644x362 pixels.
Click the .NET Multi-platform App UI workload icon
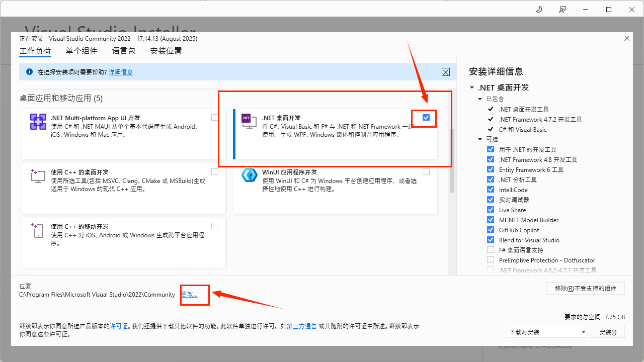click(38, 122)
